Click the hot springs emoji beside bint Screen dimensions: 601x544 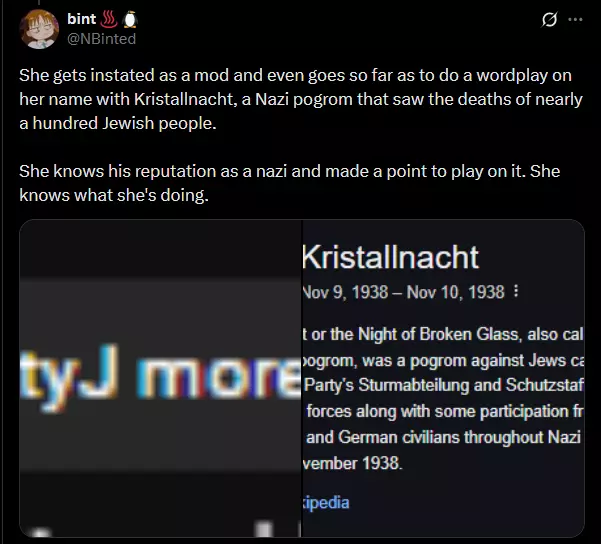click(x=108, y=19)
